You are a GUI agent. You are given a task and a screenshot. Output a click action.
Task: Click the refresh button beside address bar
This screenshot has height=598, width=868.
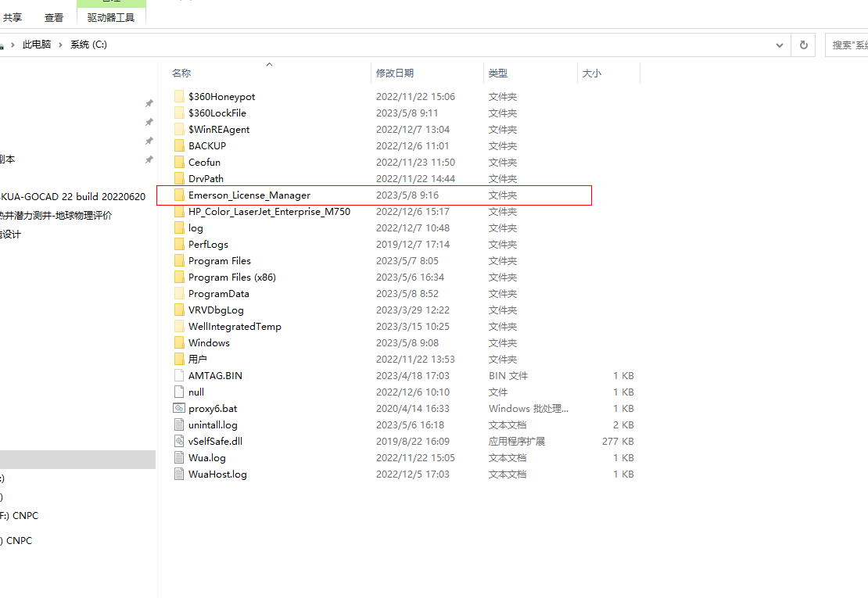803,45
